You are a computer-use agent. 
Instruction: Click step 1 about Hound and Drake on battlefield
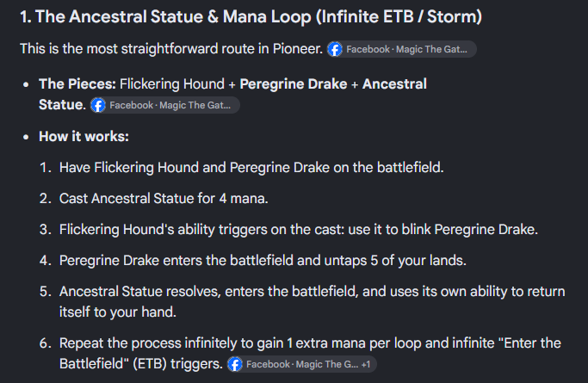tap(251, 168)
